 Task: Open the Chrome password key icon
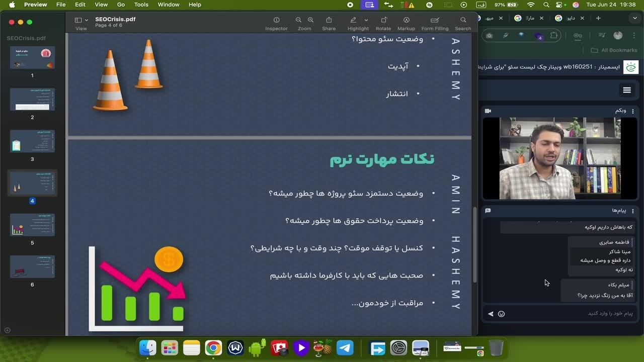pyautogui.click(x=578, y=35)
